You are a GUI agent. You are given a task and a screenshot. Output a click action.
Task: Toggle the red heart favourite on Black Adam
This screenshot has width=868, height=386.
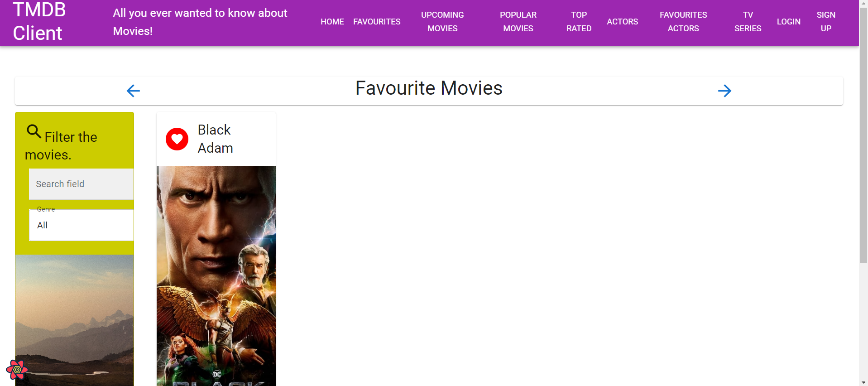point(177,139)
